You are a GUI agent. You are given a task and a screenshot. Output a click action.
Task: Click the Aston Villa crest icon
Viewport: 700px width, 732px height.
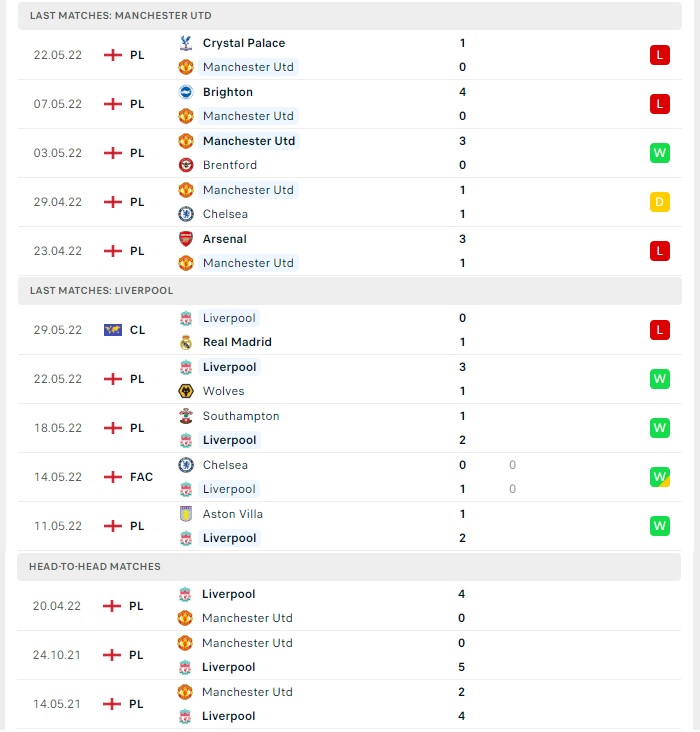[x=186, y=514]
